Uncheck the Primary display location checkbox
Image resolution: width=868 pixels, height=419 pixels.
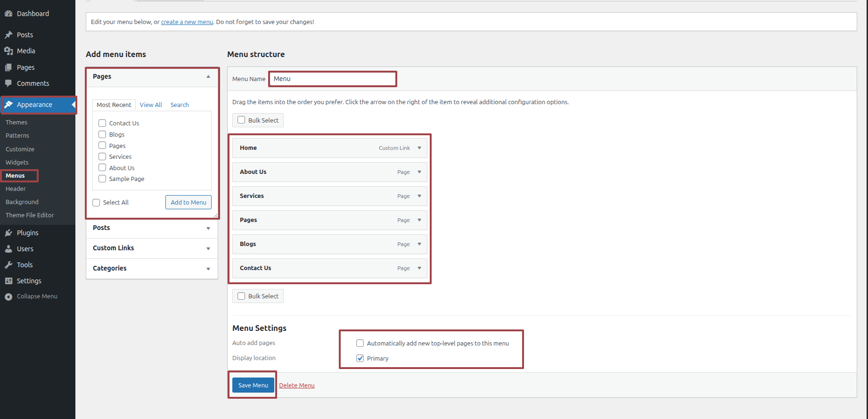tap(360, 358)
